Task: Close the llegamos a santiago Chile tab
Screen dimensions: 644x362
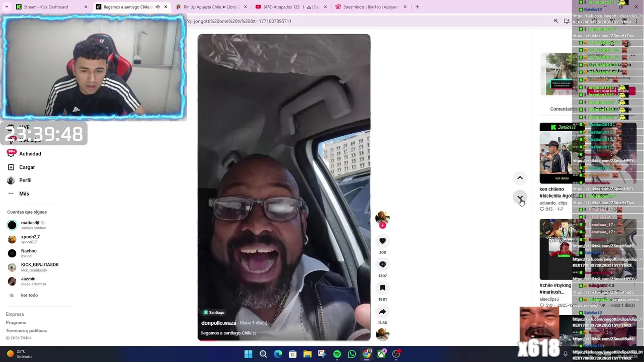Action: point(166,7)
